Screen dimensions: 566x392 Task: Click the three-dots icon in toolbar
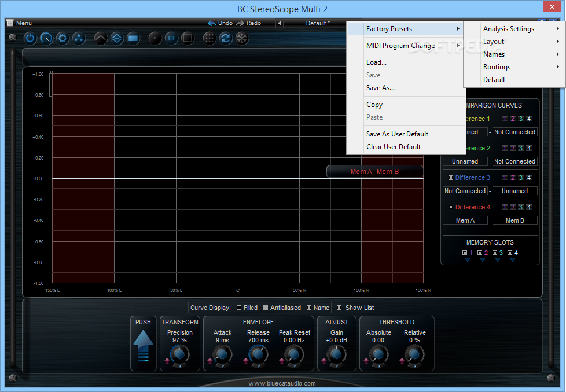point(79,38)
